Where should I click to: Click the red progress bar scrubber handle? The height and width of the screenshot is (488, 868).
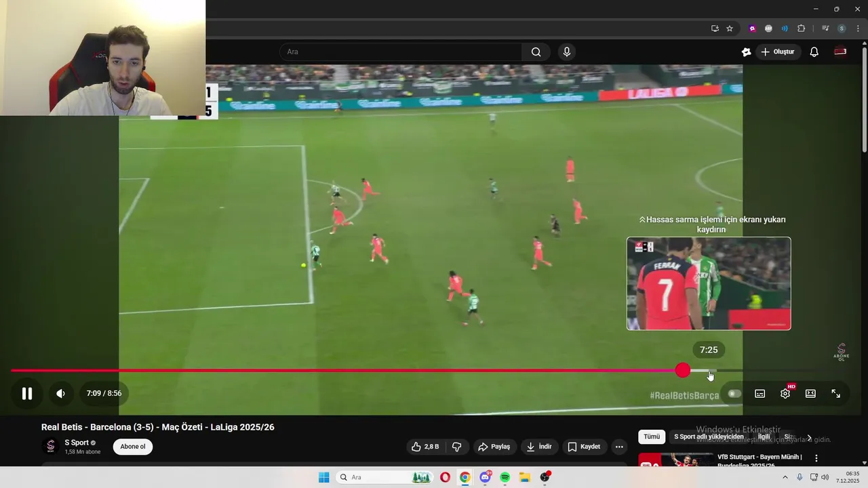coord(683,370)
